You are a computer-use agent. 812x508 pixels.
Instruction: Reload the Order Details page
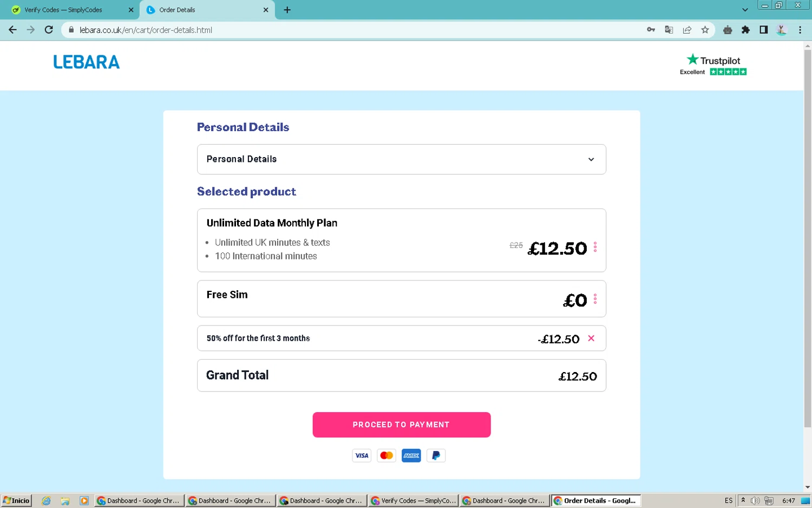coord(49,30)
